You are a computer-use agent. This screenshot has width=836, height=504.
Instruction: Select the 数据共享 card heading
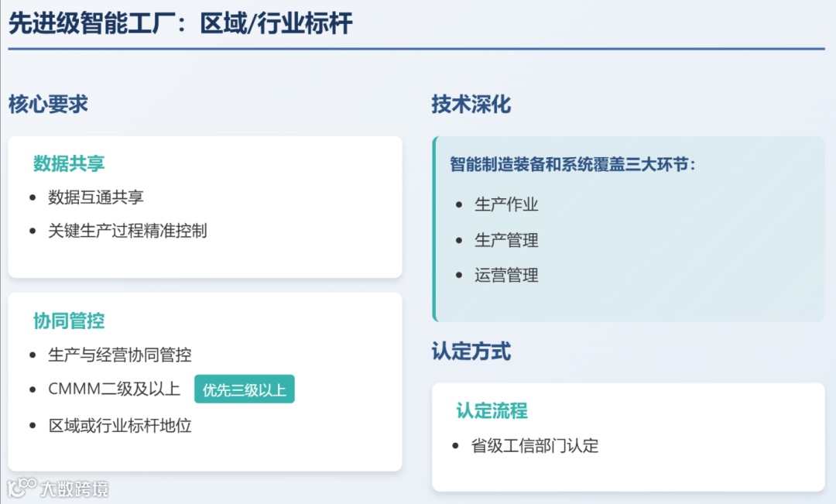[69, 163]
